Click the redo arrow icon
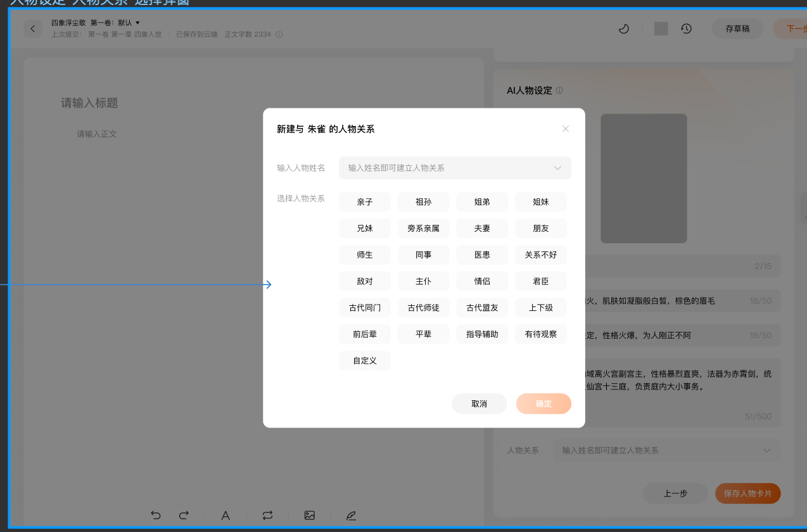807x532 pixels. click(x=184, y=515)
